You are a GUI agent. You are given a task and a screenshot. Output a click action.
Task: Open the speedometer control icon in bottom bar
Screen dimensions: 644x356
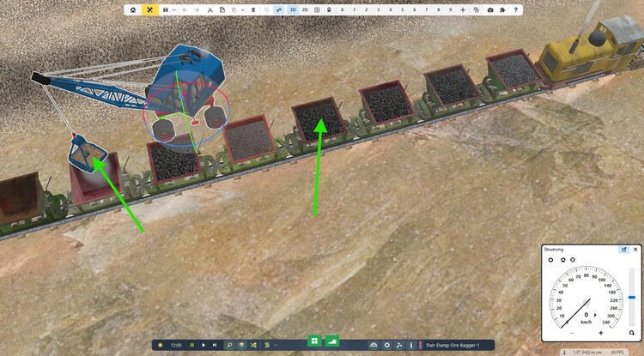(x=374, y=346)
